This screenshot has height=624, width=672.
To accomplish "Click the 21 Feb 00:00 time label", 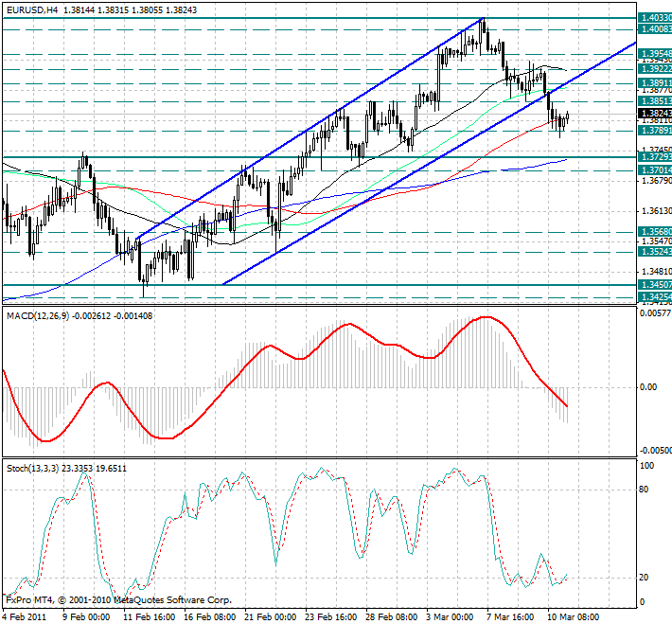I will 271,617.
